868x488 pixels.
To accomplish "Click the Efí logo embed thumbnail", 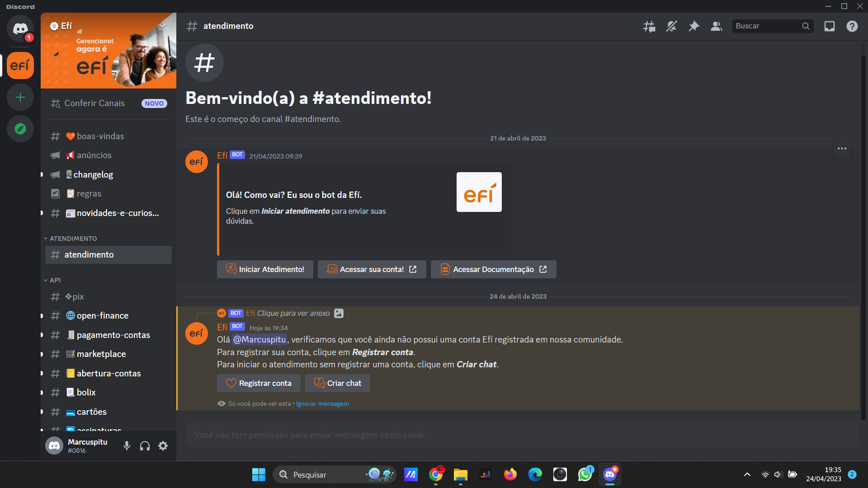I will click(479, 192).
